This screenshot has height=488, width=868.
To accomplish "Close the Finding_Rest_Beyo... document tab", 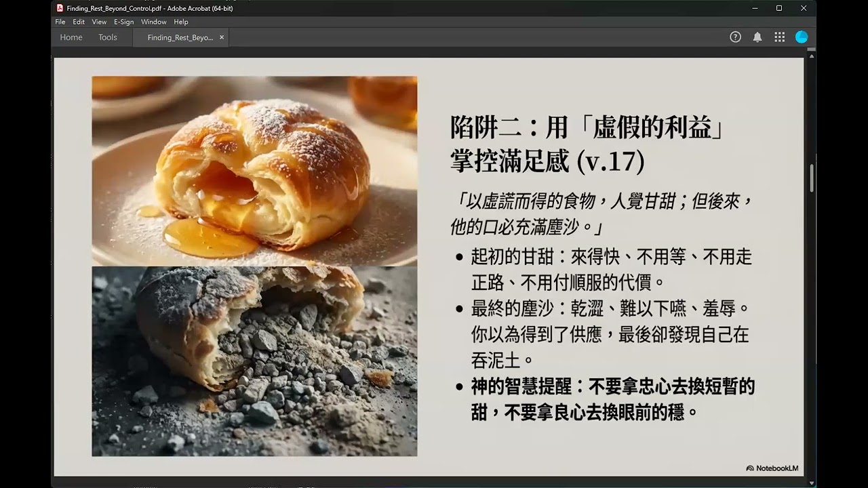I will tap(222, 37).
